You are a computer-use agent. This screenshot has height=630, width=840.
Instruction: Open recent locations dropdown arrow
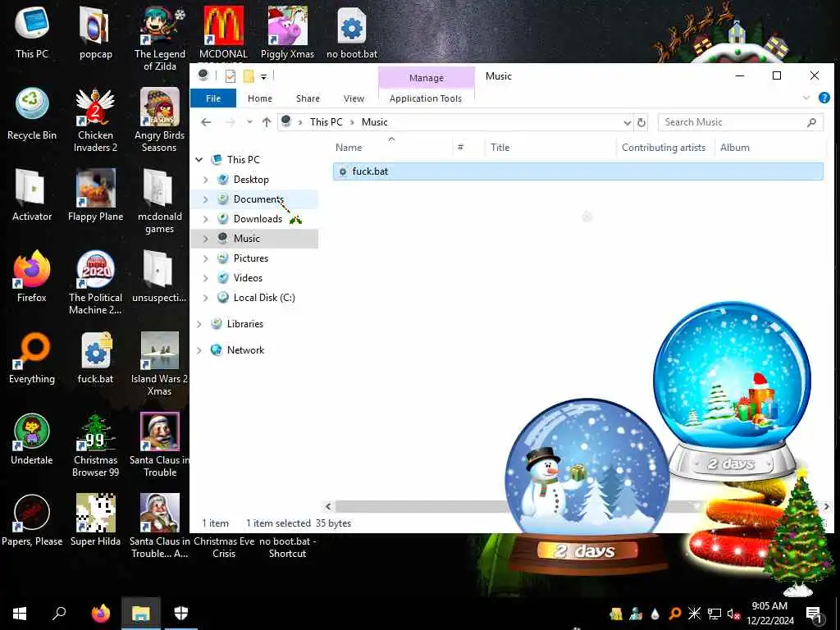pos(249,122)
